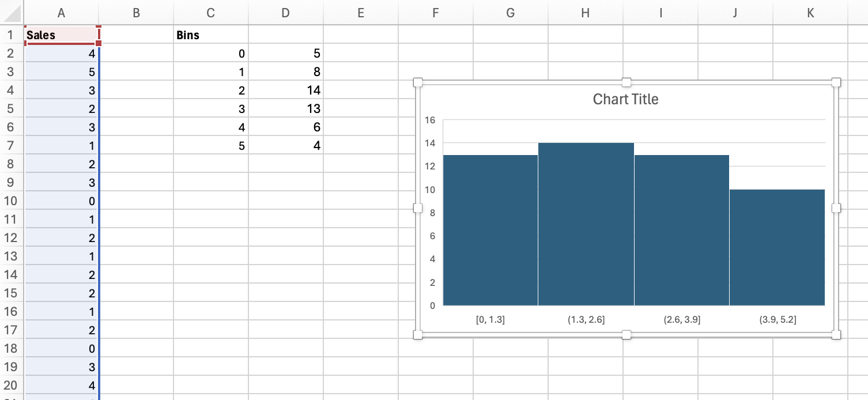Viewport: 868px width, 400px height.
Task: Select column G header
Action: click(511, 13)
